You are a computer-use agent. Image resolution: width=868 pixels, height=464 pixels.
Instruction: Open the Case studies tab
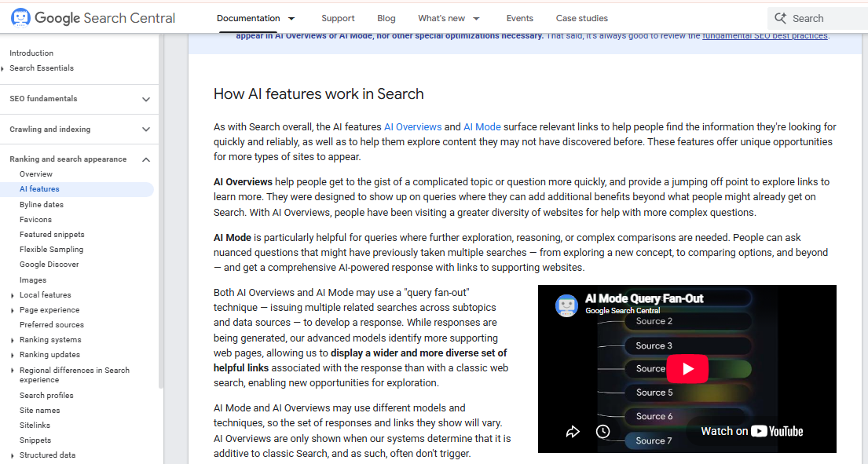pyautogui.click(x=582, y=18)
